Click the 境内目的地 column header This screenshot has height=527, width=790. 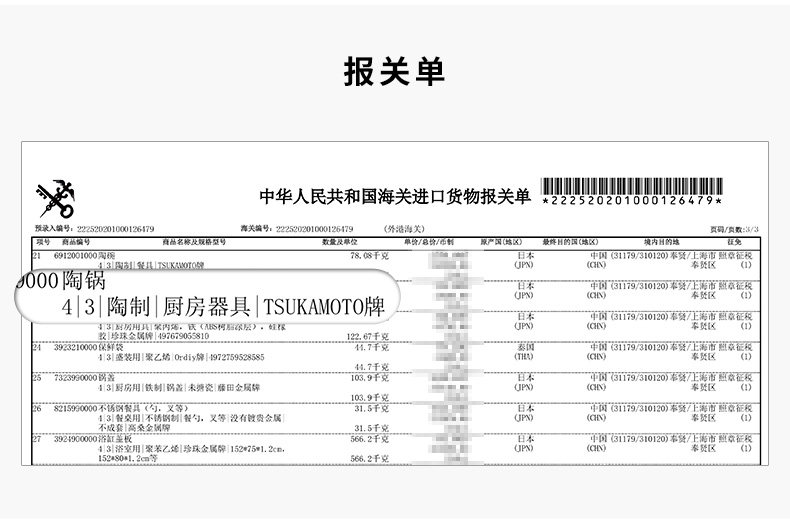[662, 242]
